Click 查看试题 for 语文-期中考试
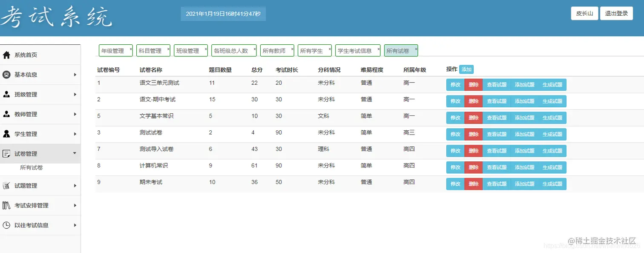644x253 pixels. [497, 101]
